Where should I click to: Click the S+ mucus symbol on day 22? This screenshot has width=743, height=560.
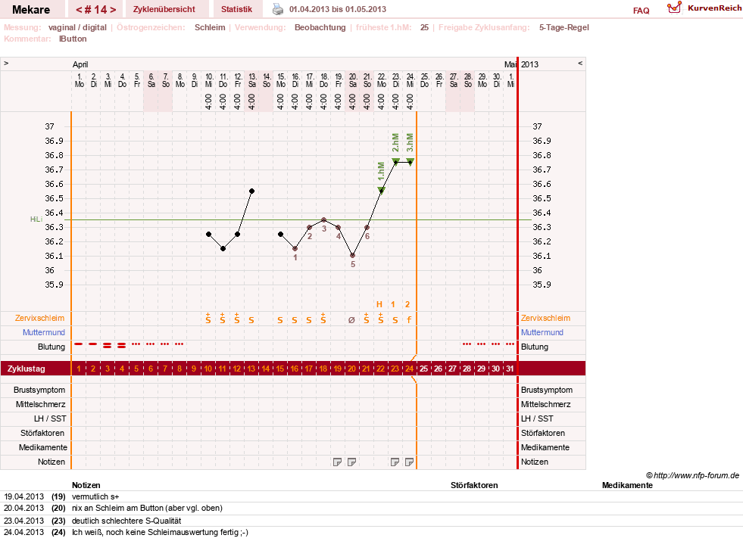pyautogui.click(x=380, y=319)
